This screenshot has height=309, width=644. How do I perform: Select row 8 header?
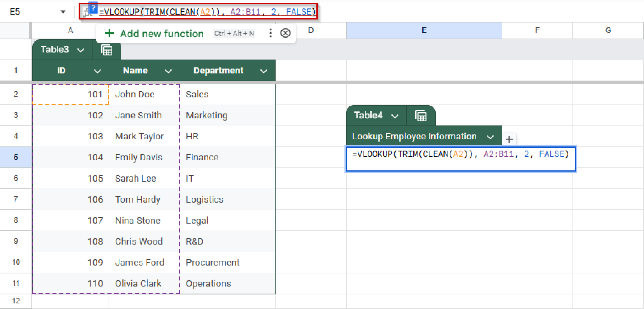pyautogui.click(x=16, y=220)
